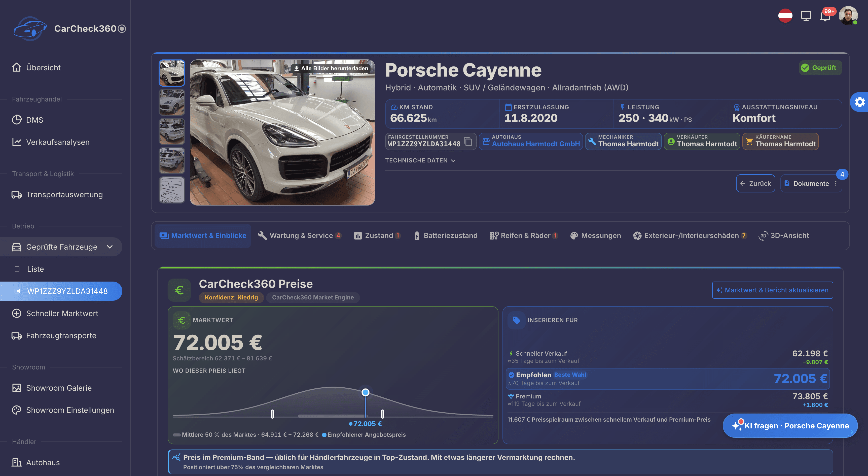Click the Austria flag language selector
The height and width of the screenshot is (476, 868).
(x=785, y=16)
